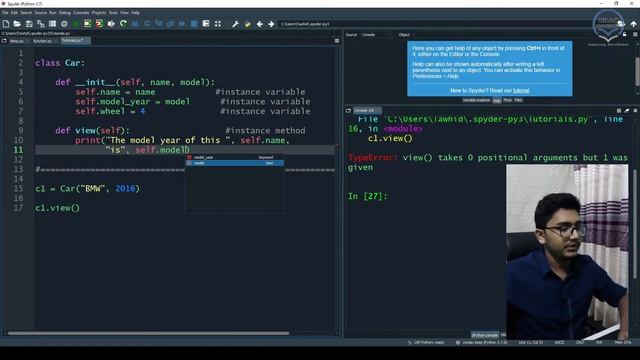The width and height of the screenshot is (640, 360).
Task: Go forward with the right arrow icon
Action: [271, 24]
